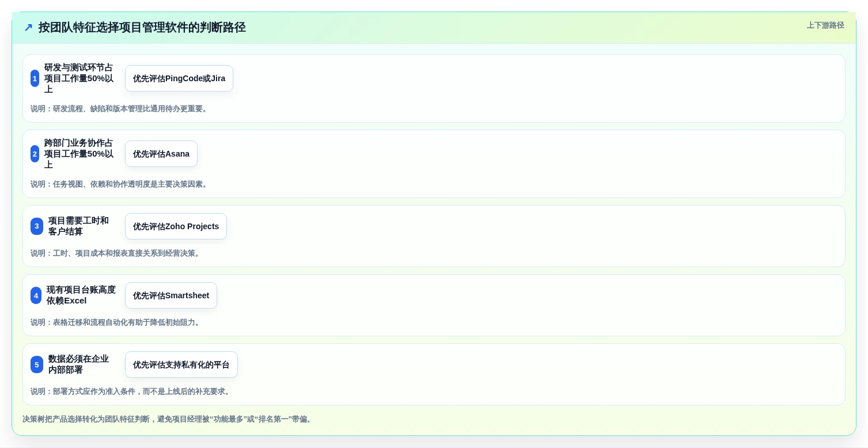The width and height of the screenshot is (868, 448).
Task: Click the note 说明：表格迁移和流程自动化有助于降低初始阻力
Action: pos(116,322)
